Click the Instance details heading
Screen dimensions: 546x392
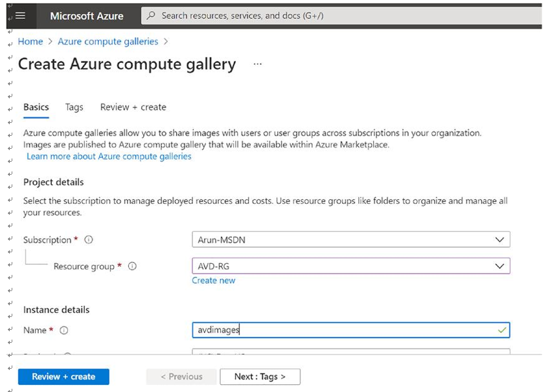[x=56, y=310]
